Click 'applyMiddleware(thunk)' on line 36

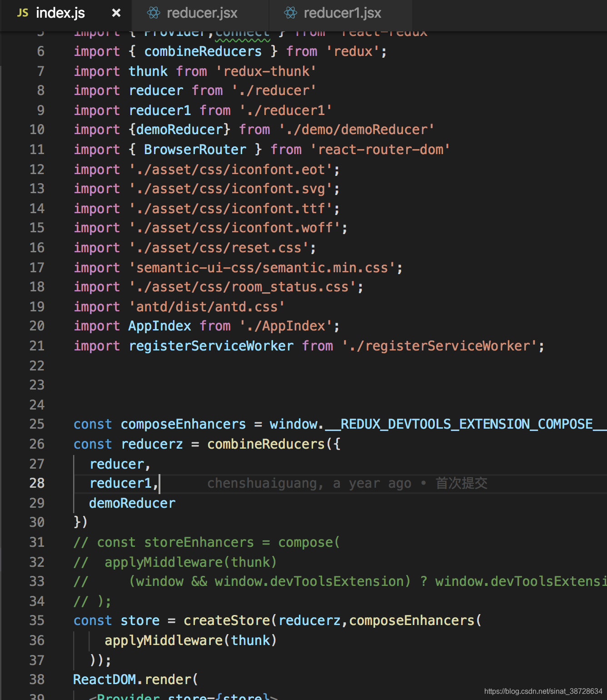(x=190, y=640)
